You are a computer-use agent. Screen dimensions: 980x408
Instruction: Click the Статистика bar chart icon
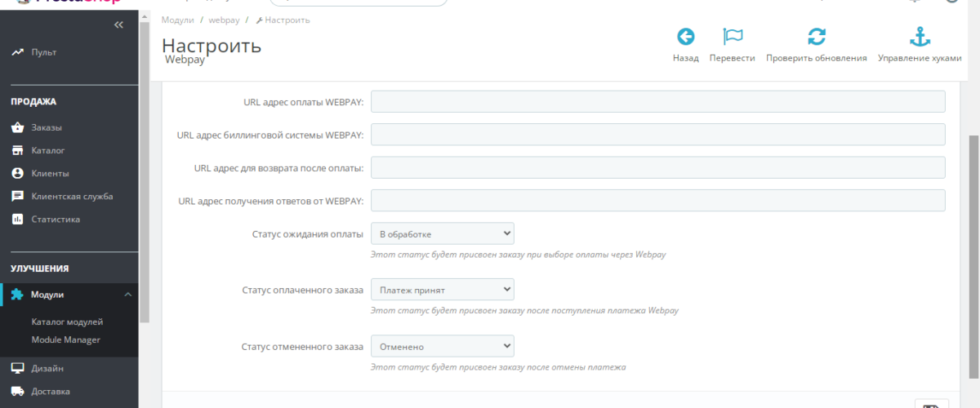click(x=17, y=219)
